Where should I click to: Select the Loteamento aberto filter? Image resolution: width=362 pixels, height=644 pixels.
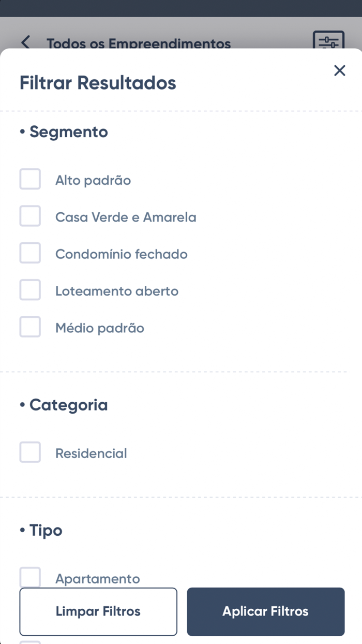pyautogui.click(x=30, y=290)
